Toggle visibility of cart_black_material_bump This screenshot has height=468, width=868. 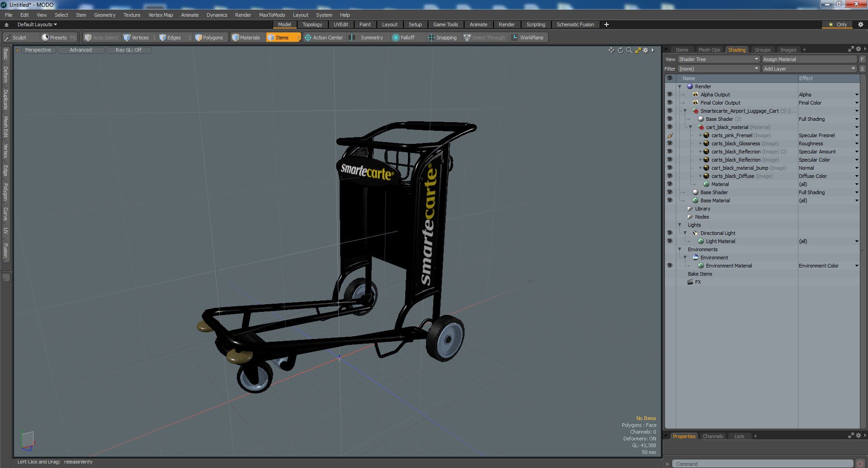pyautogui.click(x=669, y=168)
